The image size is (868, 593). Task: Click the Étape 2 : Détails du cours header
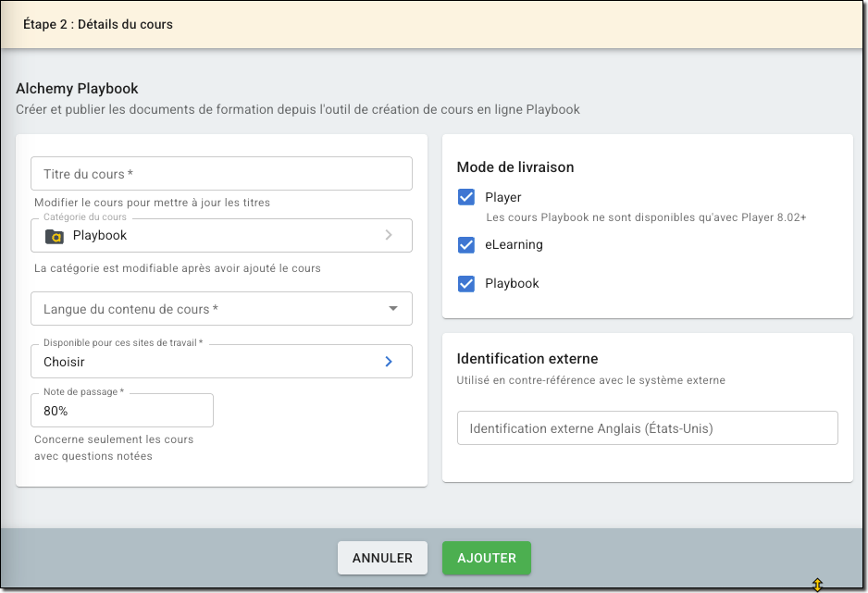pos(98,24)
